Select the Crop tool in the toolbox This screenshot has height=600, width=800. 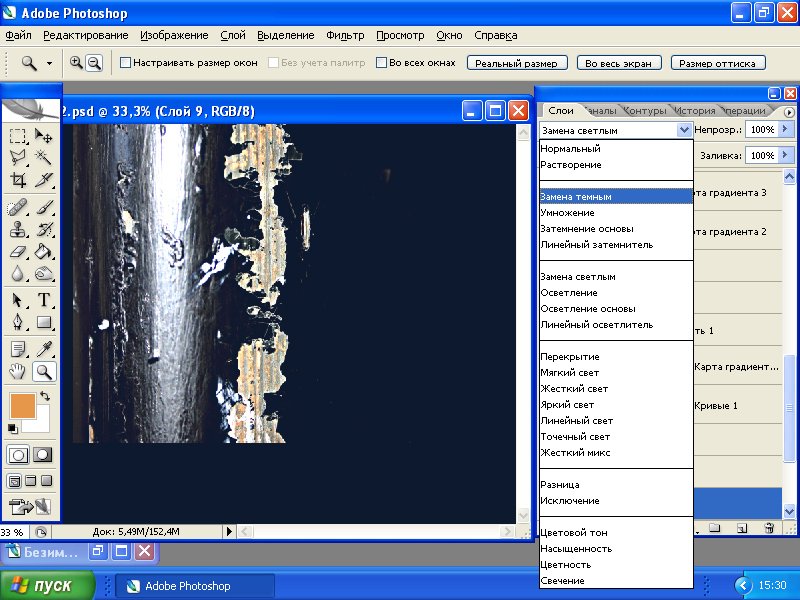pyautogui.click(x=18, y=181)
